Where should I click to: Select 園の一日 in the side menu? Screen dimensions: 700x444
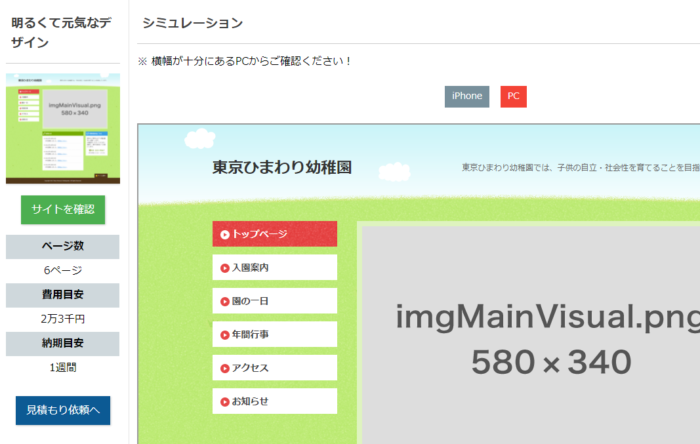[275, 301]
